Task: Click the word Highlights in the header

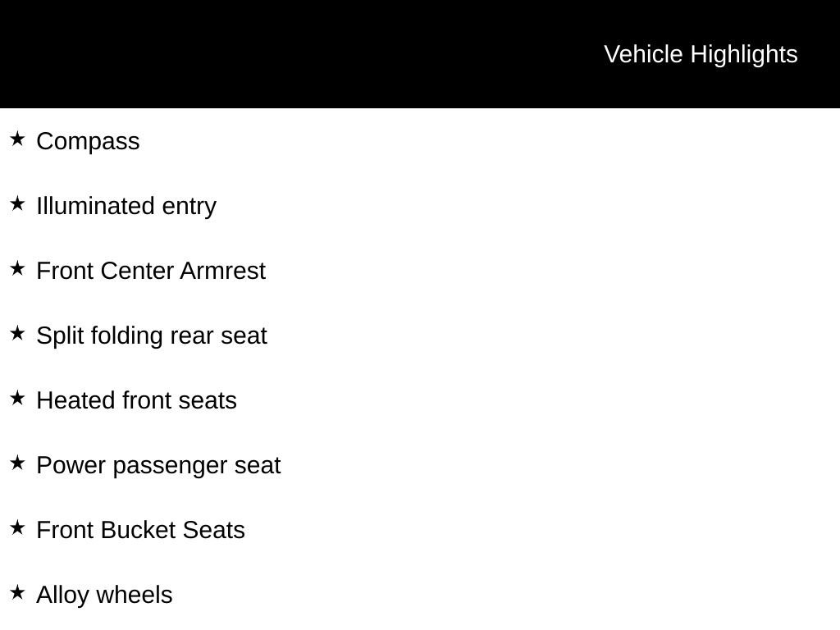Action: (x=744, y=55)
